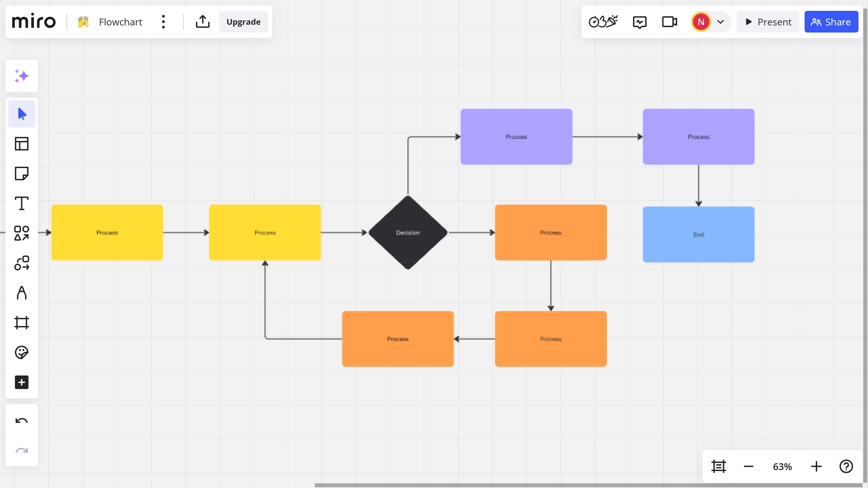The height and width of the screenshot is (488, 868).
Task: Select the second yellow Process box
Action: click(x=265, y=232)
